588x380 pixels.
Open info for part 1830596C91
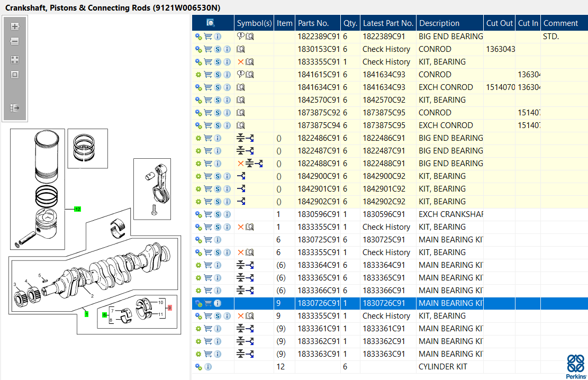pyautogui.click(x=227, y=214)
